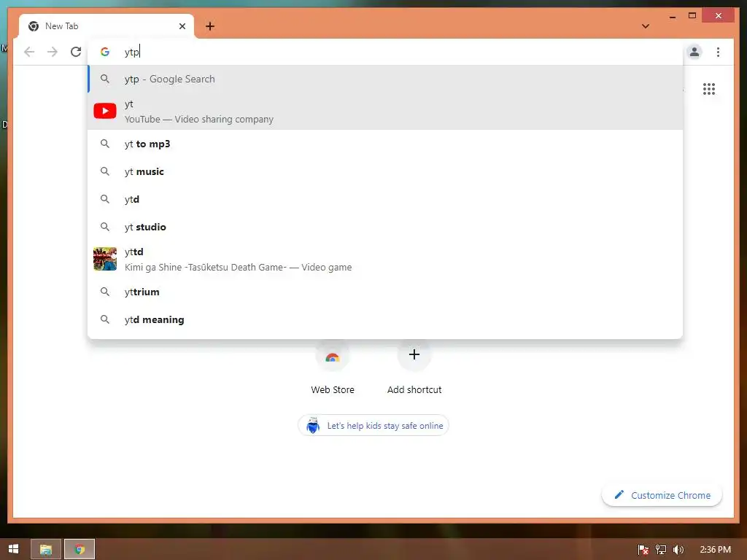Open a new tab with the plus button
The image size is (747, 560).
click(210, 26)
